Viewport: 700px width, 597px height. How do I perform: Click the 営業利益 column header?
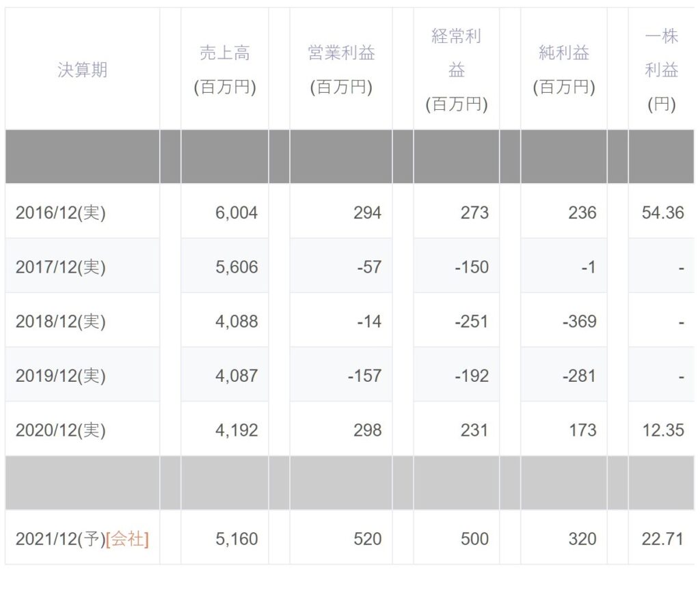click(x=341, y=70)
